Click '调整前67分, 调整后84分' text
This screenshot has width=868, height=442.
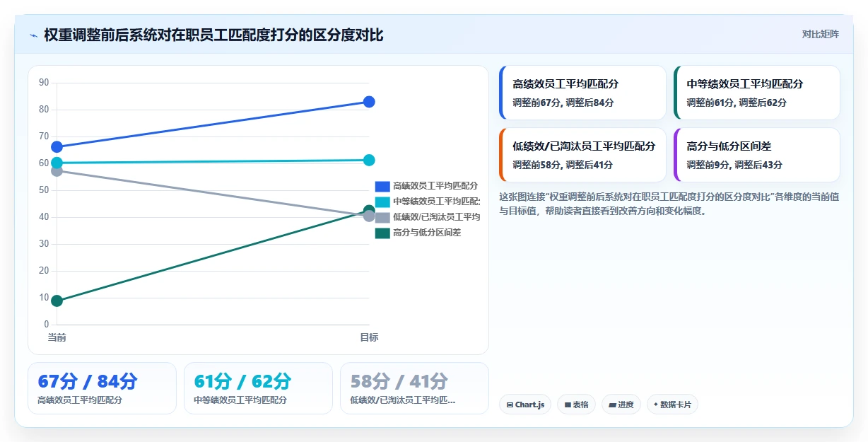pyautogui.click(x=563, y=103)
